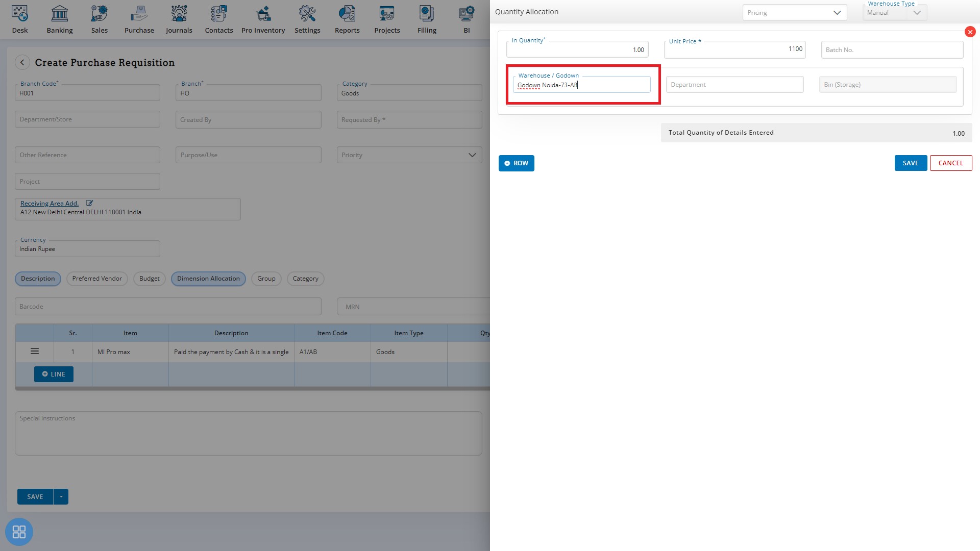Save the purchase requisition form

[35, 496]
